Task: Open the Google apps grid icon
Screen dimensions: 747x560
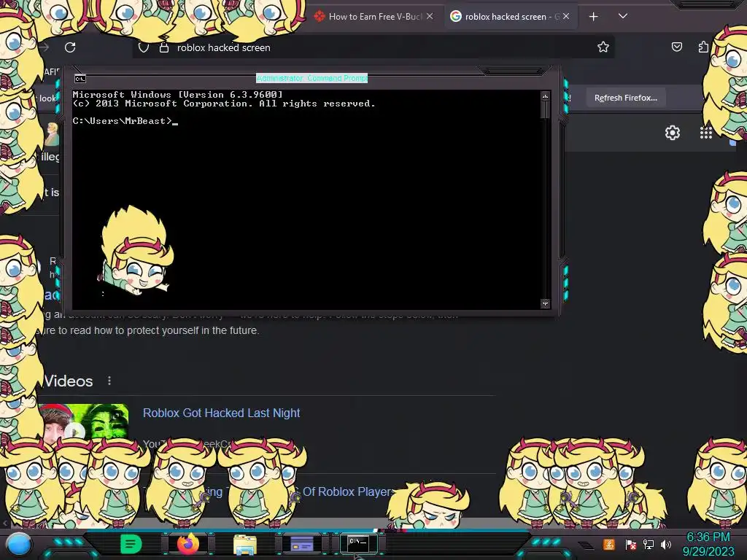Action: (706, 133)
